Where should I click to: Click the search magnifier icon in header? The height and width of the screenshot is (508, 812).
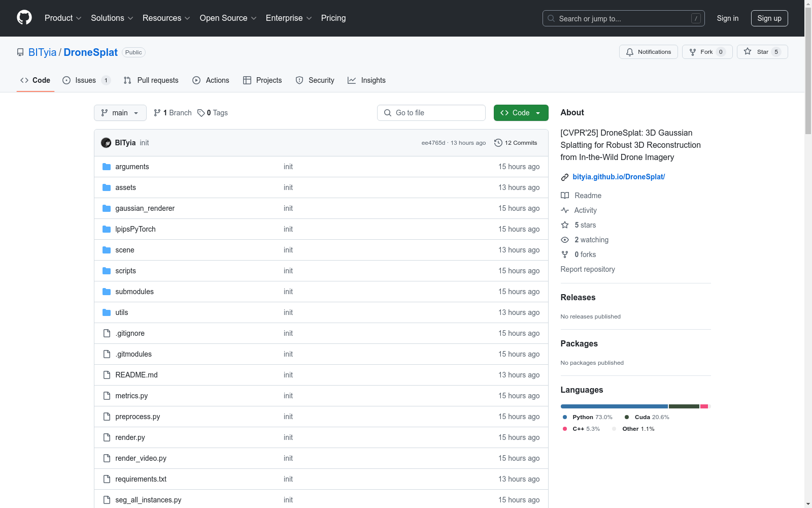click(551, 18)
